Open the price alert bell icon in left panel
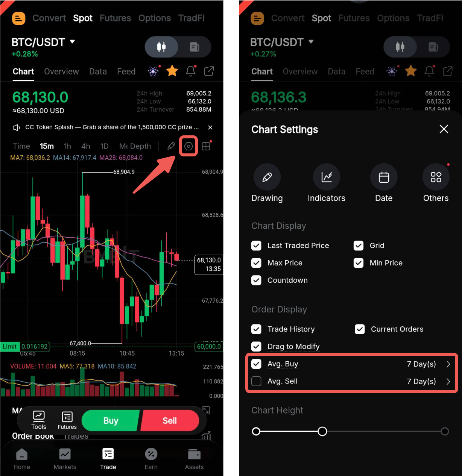 [x=191, y=71]
